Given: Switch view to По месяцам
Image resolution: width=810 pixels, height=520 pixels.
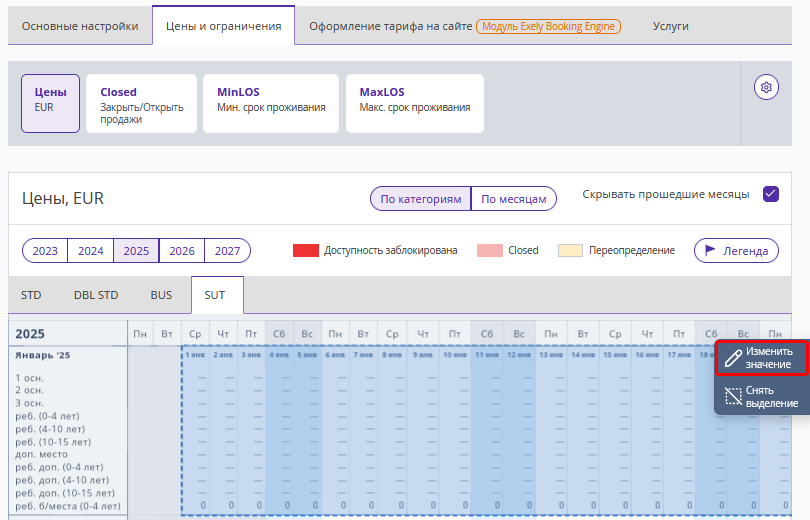Looking at the screenshot, I should (x=514, y=199).
